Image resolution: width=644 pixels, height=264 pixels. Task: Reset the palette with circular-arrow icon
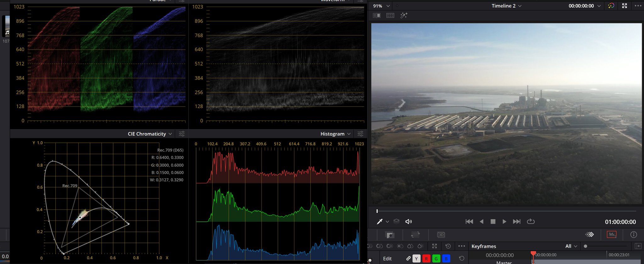point(448,246)
